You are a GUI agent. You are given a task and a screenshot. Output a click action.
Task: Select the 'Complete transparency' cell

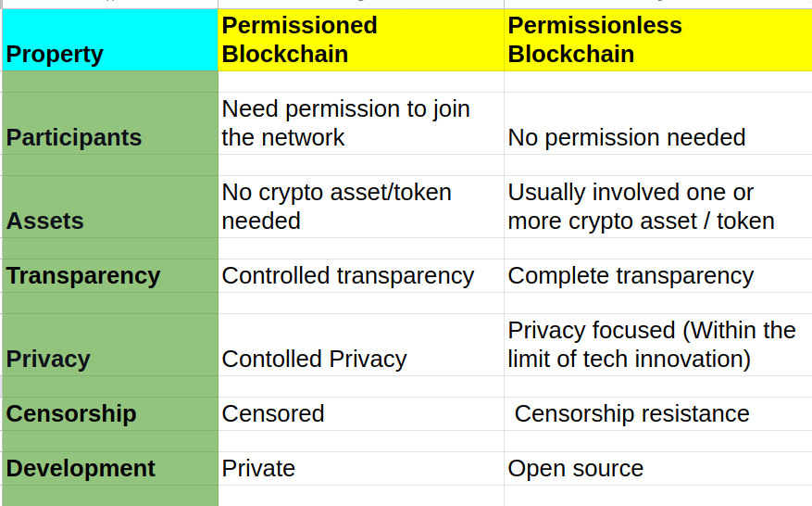point(657,276)
